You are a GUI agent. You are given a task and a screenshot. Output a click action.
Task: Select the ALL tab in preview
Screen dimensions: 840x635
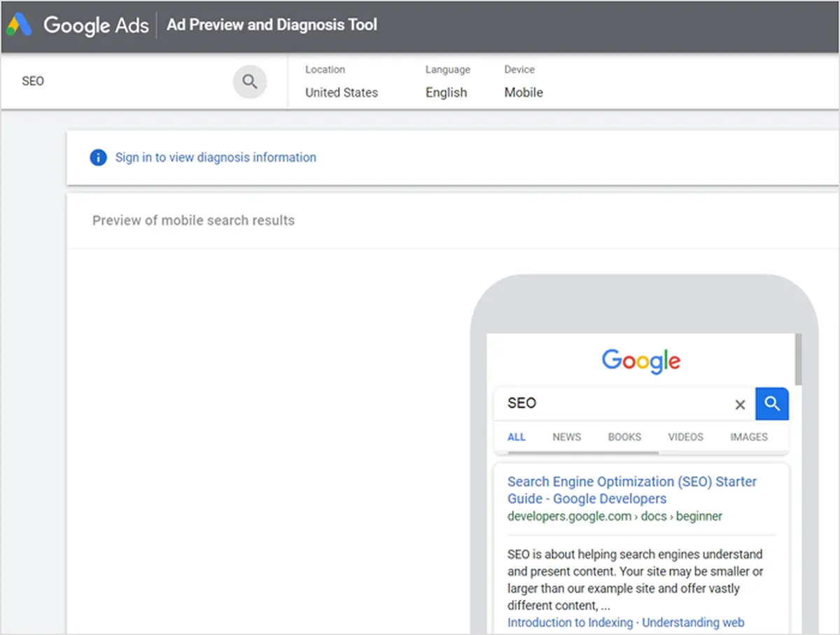pyautogui.click(x=517, y=437)
